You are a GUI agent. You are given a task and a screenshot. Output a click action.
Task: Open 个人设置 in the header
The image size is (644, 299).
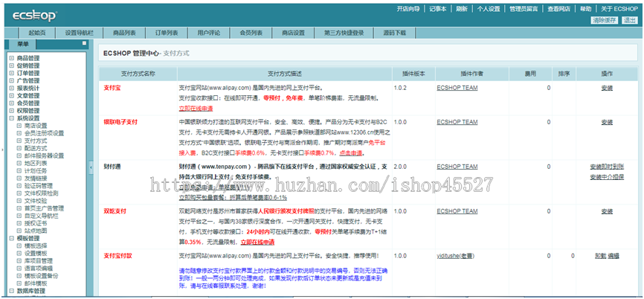[x=489, y=9]
